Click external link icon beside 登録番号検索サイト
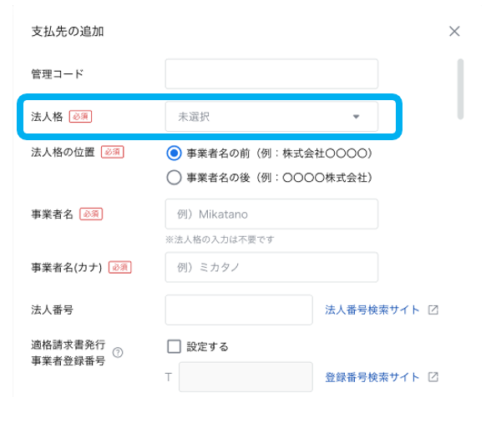Screen dimensions: 486x448 pyautogui.click(x=433, y=377)
